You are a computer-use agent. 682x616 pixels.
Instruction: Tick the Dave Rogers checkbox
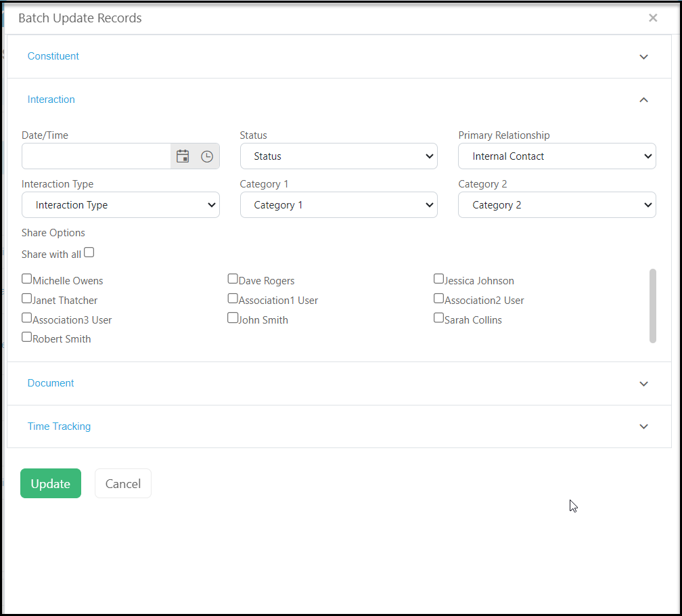pyautogui.click(x=233, y=278)
